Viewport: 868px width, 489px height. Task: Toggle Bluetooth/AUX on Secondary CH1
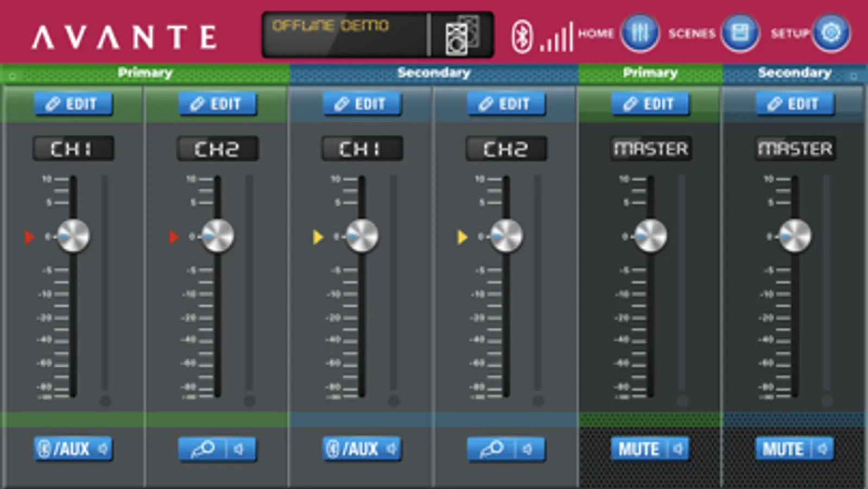pyautogui.click(x=362, y=449)
